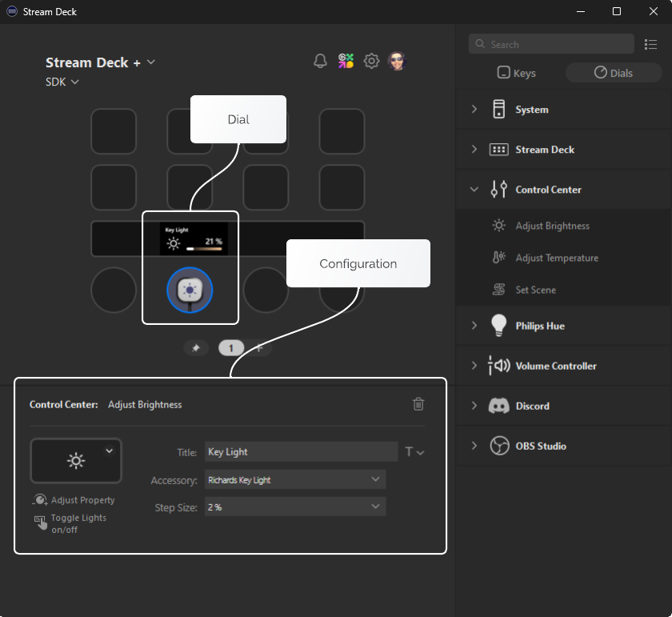Viewport: 672px width, 617px height.
Task: Select the Adjust Brightness action icon
Action: tap(499, 226)
